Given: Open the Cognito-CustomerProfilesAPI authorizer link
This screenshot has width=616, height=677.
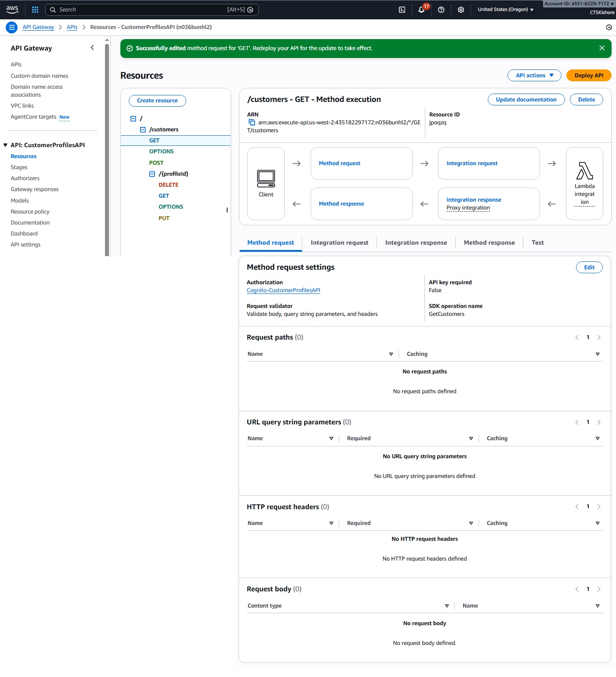Looking at the screenshot, I should pos(283,290).
